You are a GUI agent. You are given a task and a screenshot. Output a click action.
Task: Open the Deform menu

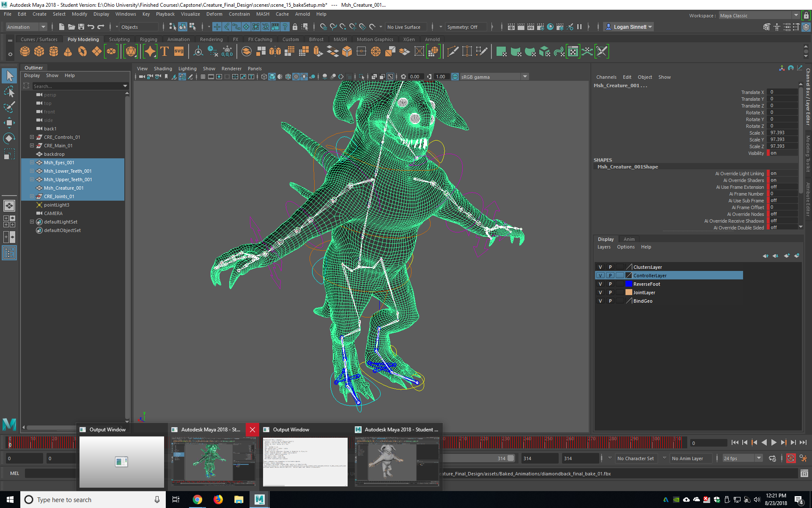point(214,14)
